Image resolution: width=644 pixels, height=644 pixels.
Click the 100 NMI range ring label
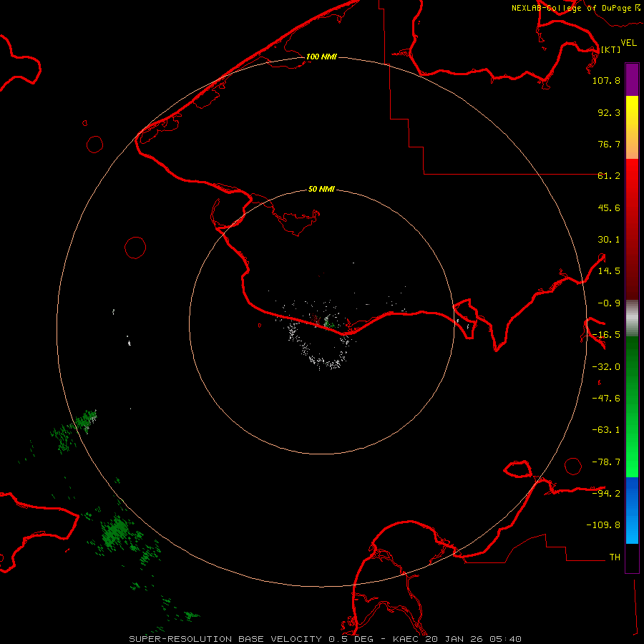[x=321, y=57]
